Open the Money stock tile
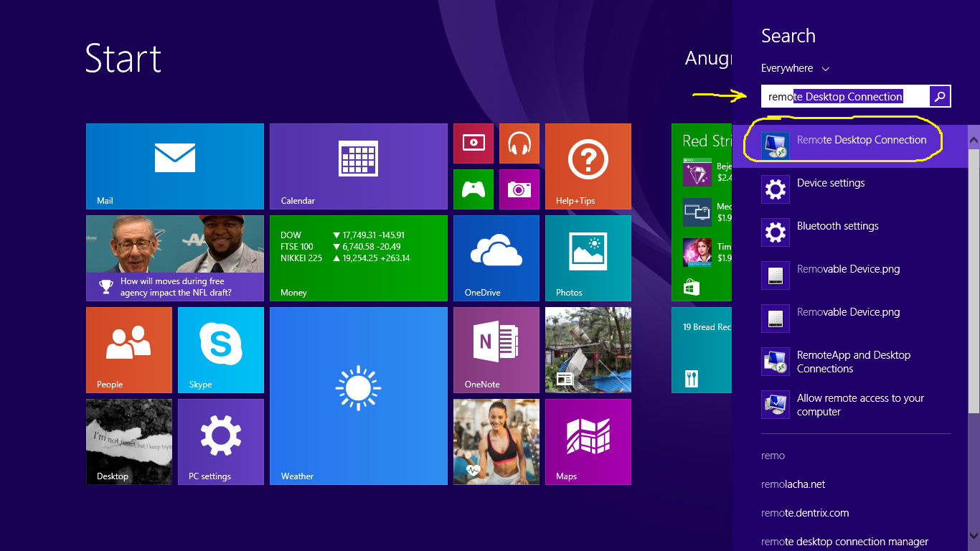Viewport: 980px width, 551px height. coord(359,258)
